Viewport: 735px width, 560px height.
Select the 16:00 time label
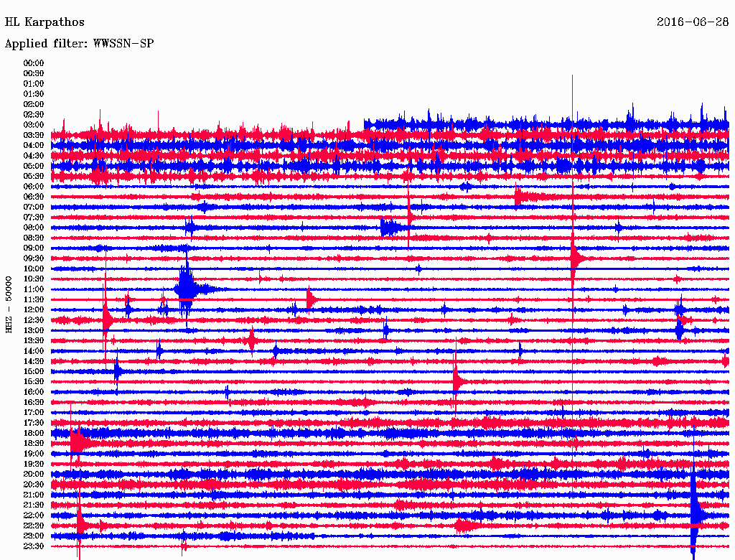[33, 391]
